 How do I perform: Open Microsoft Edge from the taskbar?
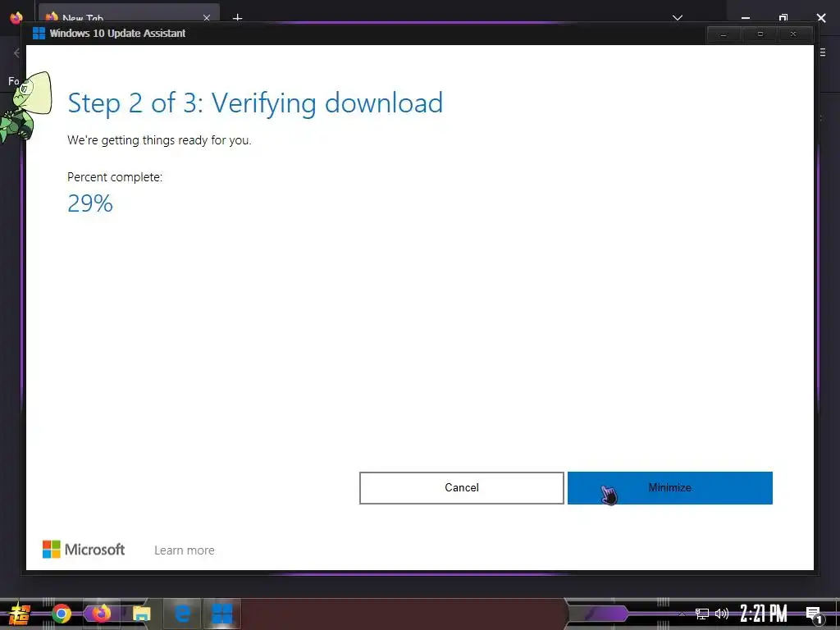click(182, 614)
